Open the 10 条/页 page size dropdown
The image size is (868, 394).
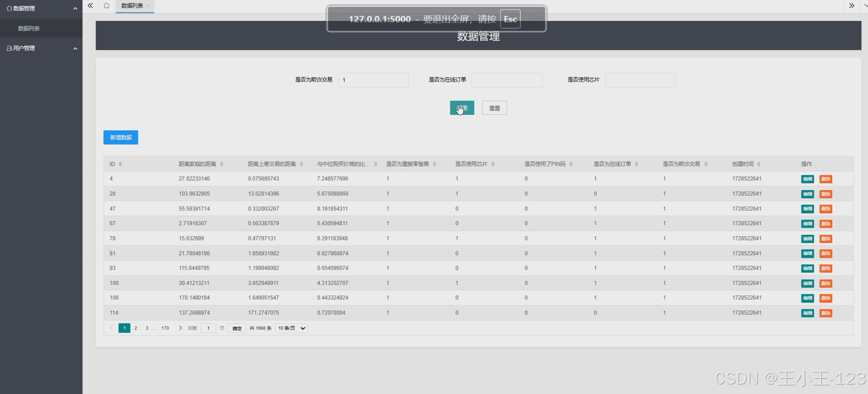[x=291, y=328]
